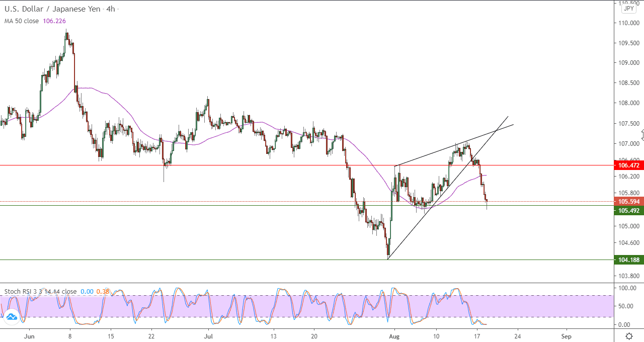Click the 108.000 price scale value

(629, 103)
